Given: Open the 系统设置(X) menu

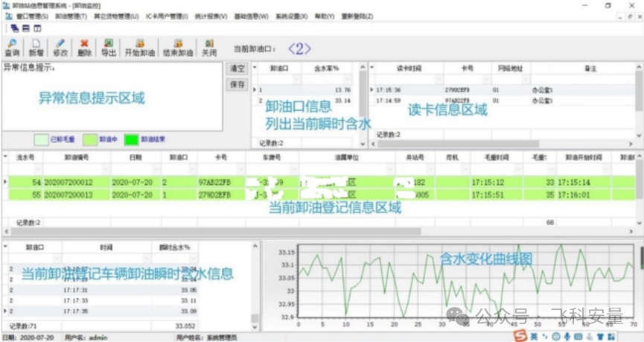Looking at the screenshot, I should pyautogui.click(x=291, y=16).
